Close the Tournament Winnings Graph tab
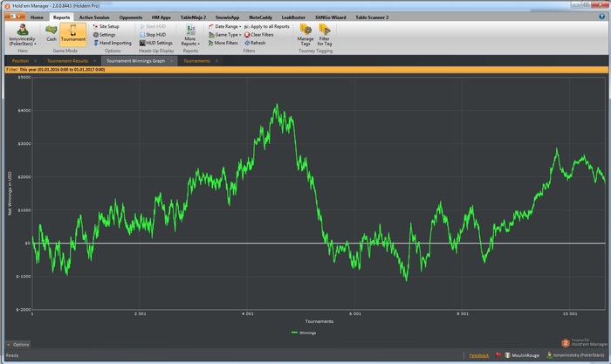This screenshot has width=611, height=364. coord(173,61)
